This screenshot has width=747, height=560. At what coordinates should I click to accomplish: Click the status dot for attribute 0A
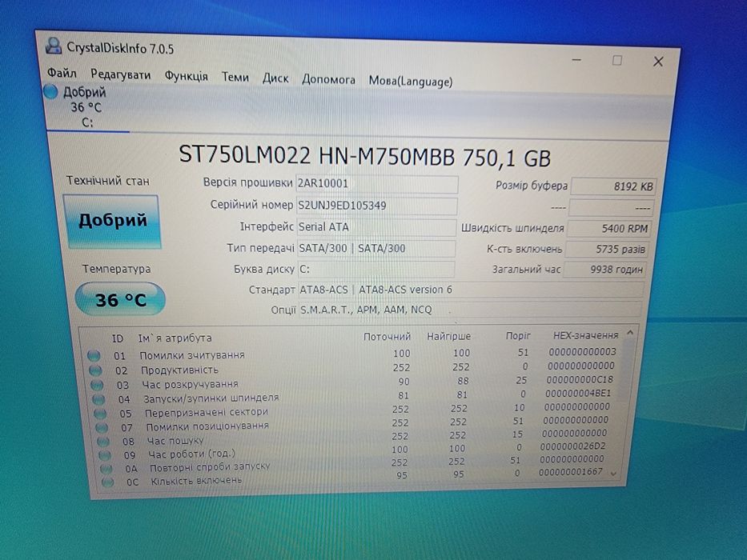(106, 469)
